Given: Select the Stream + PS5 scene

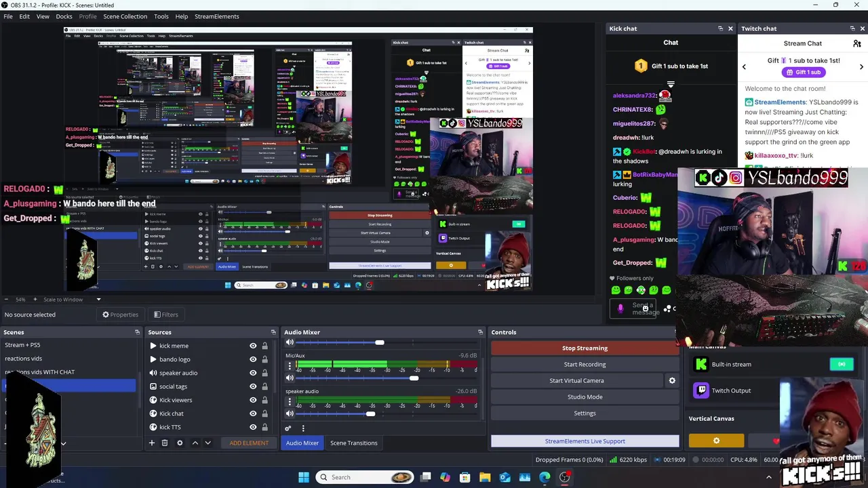Looking at the screenshot, I should point(68,345).
